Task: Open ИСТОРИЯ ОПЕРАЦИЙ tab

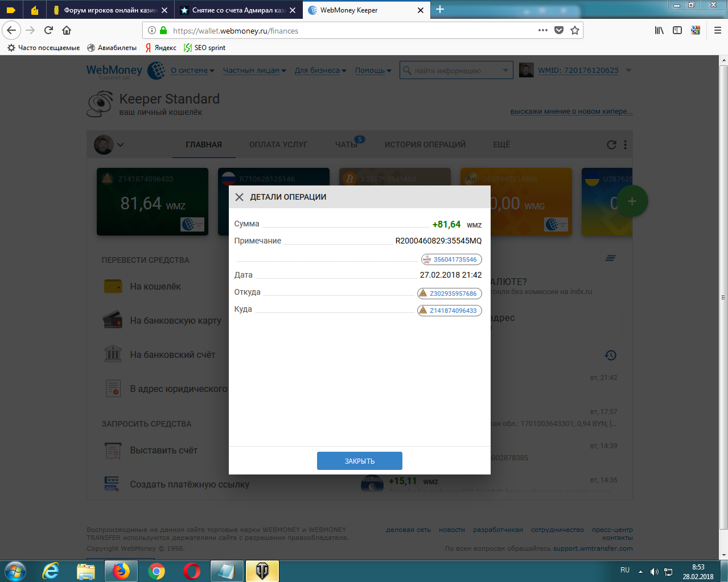Action: coord(425,145)
